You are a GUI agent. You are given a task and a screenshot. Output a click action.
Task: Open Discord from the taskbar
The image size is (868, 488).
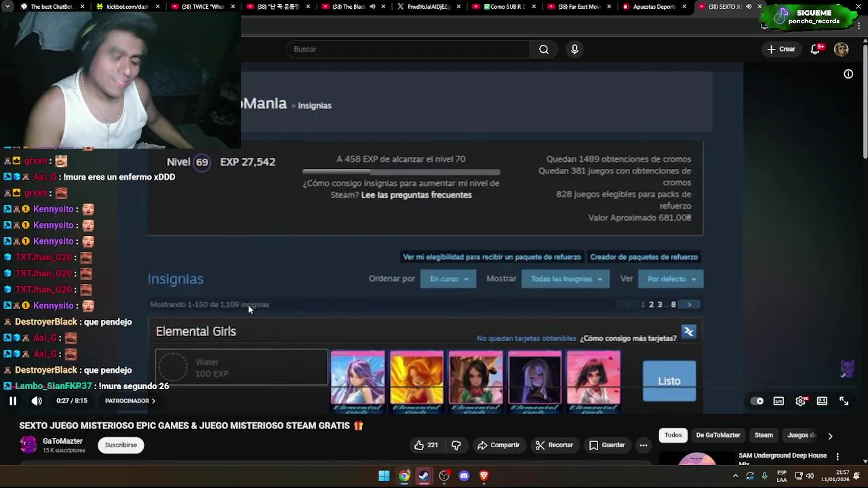point(464,476)
